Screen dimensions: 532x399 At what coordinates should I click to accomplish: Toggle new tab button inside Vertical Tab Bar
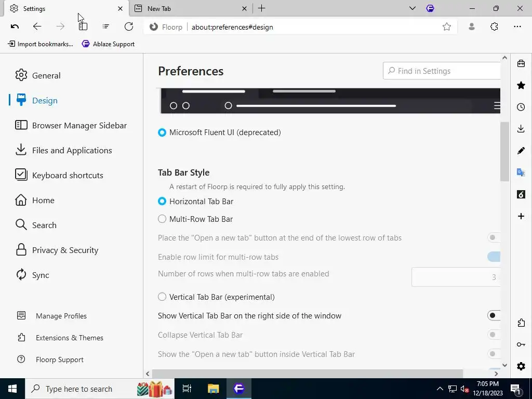pyautogui.click(x=494, y=354)
